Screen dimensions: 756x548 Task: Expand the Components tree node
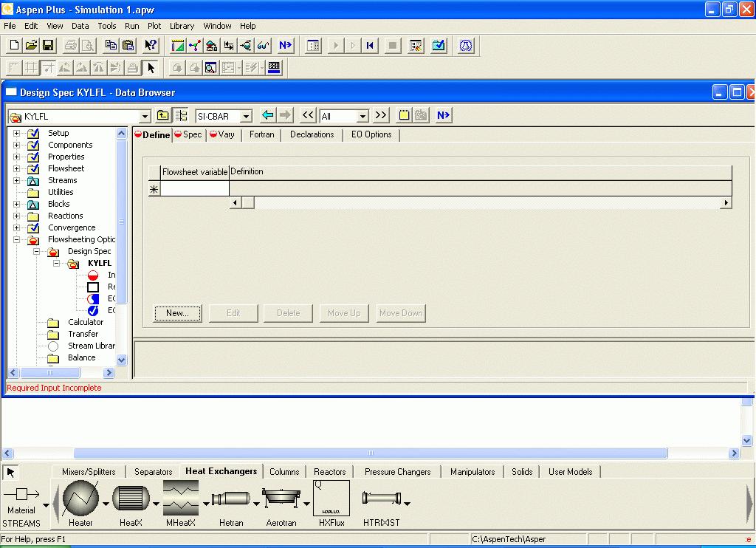16,145
